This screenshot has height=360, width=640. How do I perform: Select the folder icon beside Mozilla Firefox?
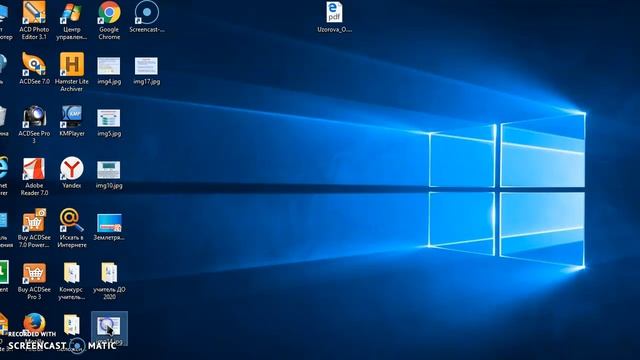coord(72,324)
